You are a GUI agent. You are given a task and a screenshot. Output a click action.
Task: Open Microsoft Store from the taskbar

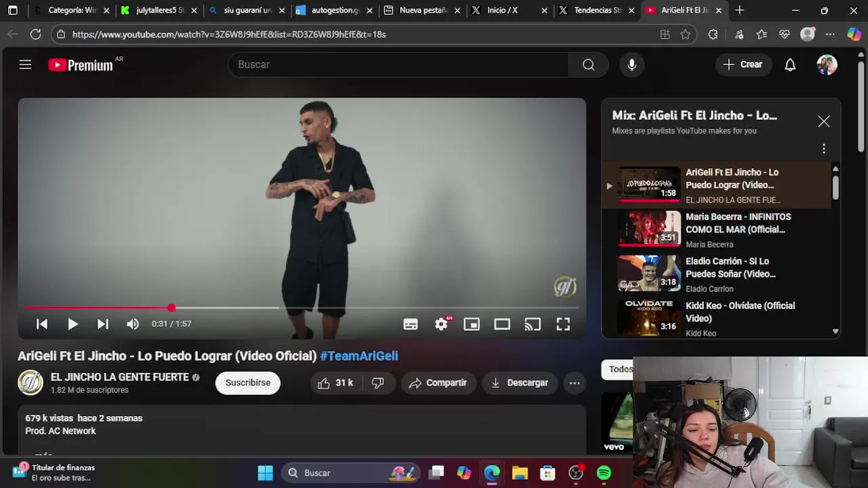547,473
